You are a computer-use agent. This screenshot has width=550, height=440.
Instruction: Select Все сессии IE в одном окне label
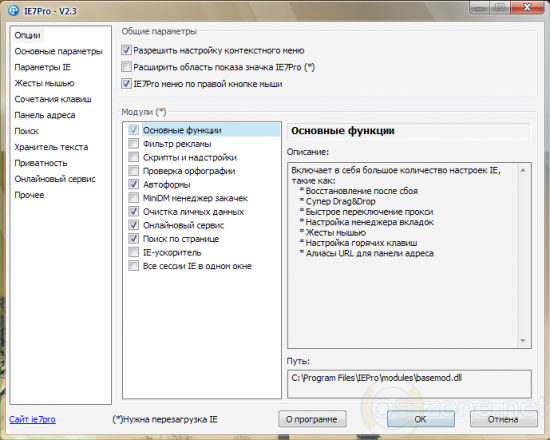point(197,266)
